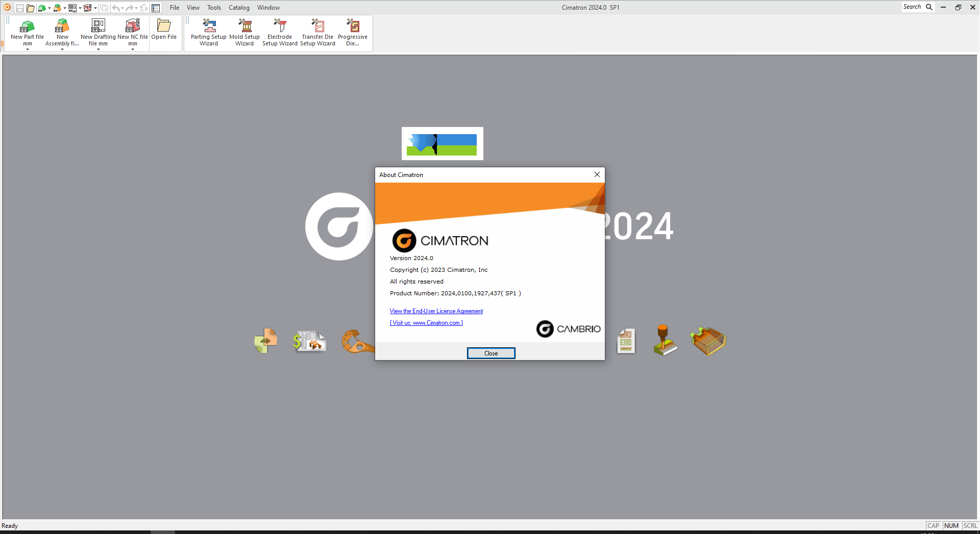Click the orange mold assembly icon on splash
The height and width of the screenshot is (534, 980).
click(x=708, y=341)
